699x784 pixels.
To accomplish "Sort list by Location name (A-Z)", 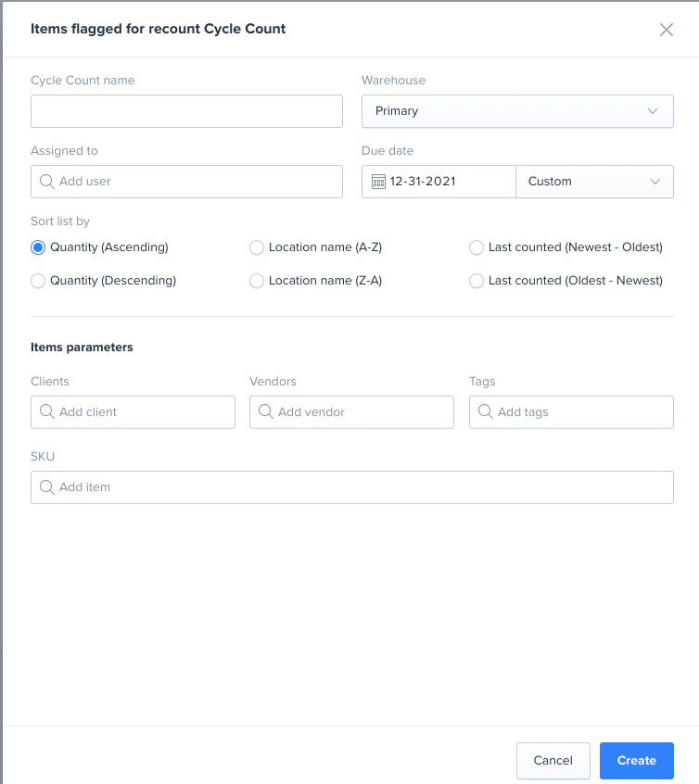I will [x=257, y=247].
